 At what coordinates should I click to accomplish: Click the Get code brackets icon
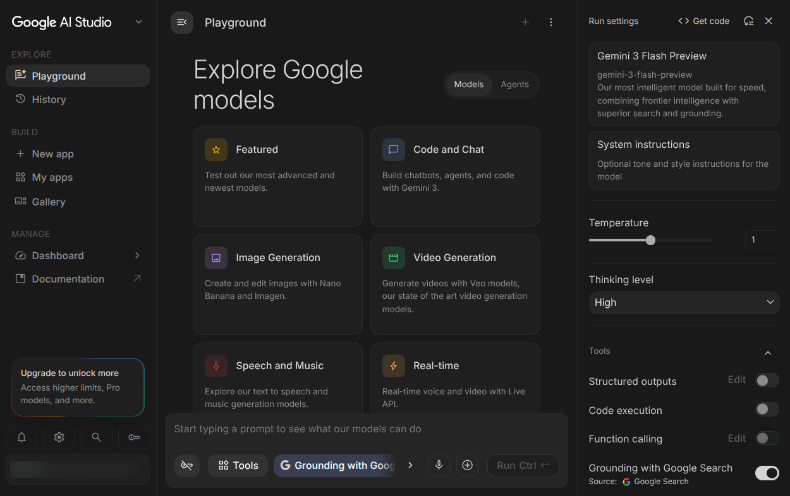click(683, 21)
